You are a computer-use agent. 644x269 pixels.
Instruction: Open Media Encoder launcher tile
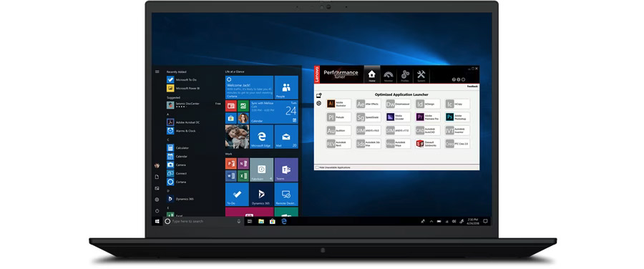398,117
